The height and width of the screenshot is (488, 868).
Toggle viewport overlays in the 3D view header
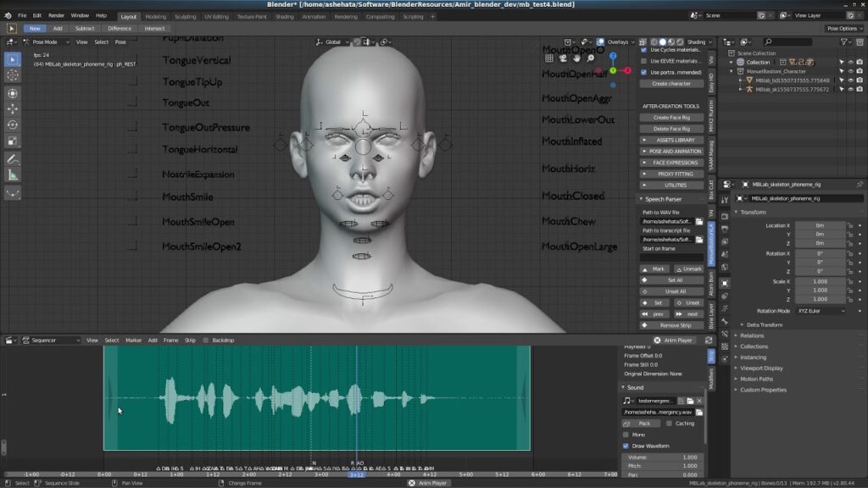(x=600, y=42)
